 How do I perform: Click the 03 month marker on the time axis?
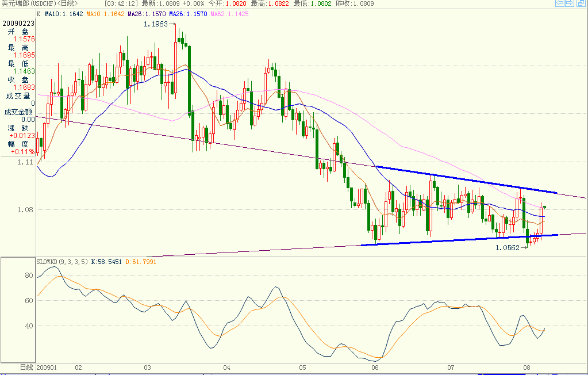147,368
